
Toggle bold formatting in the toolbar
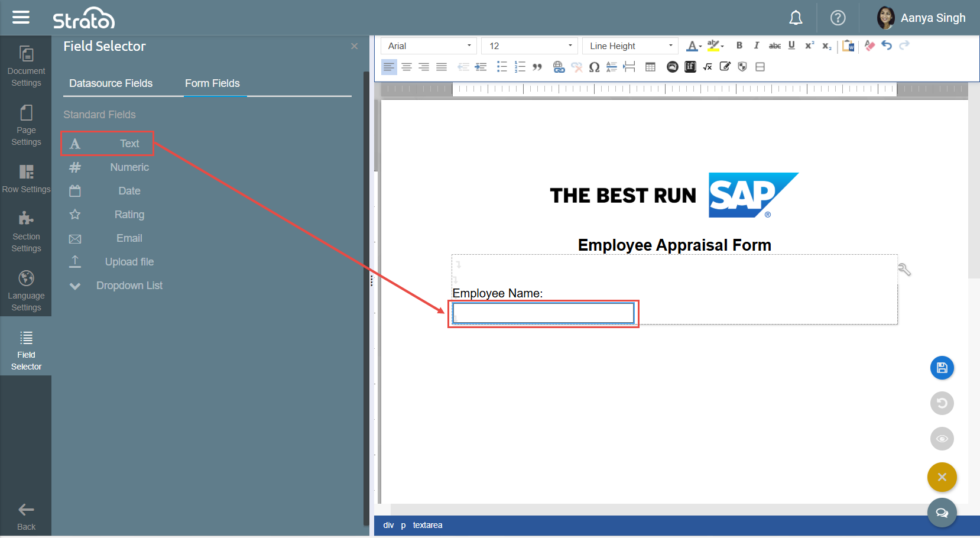pos(739,46)
